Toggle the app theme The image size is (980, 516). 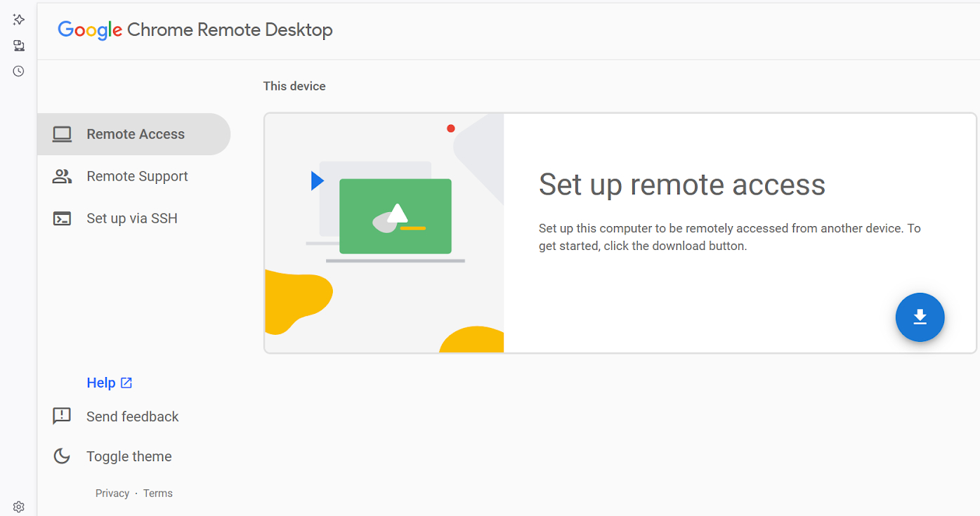[x=129, y=456]
